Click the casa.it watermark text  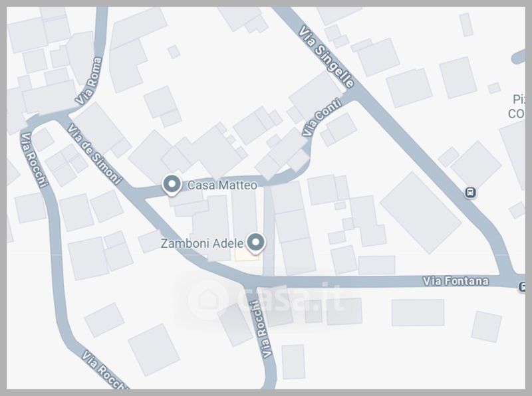(290, 298)
